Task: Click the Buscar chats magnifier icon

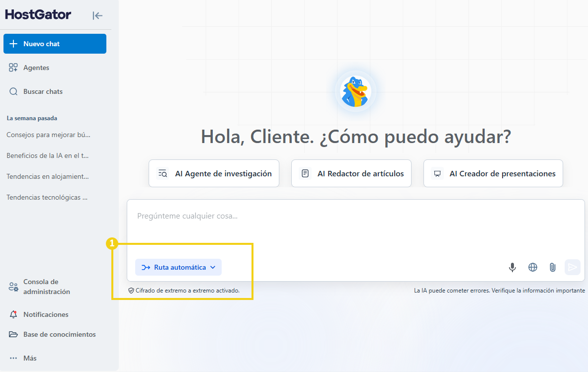Action: tap(13, 91)
